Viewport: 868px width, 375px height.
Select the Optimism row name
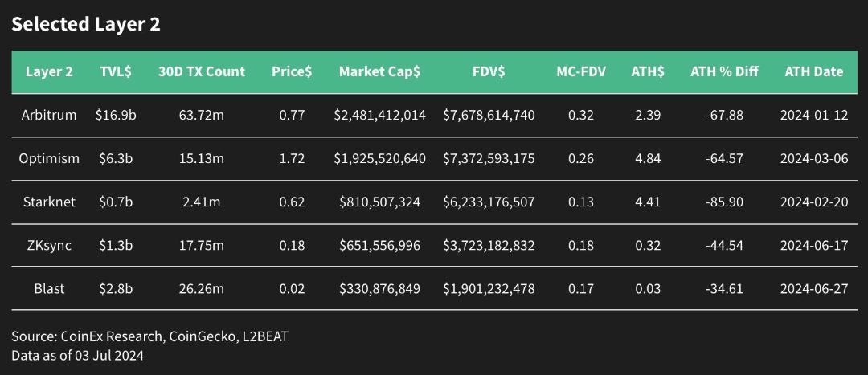(49, 158)
